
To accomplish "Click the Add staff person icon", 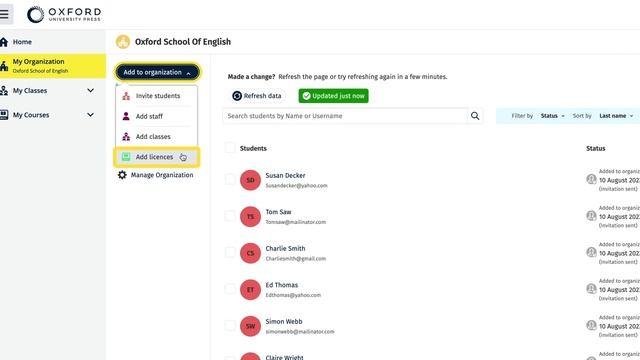I will click(126, 116).
